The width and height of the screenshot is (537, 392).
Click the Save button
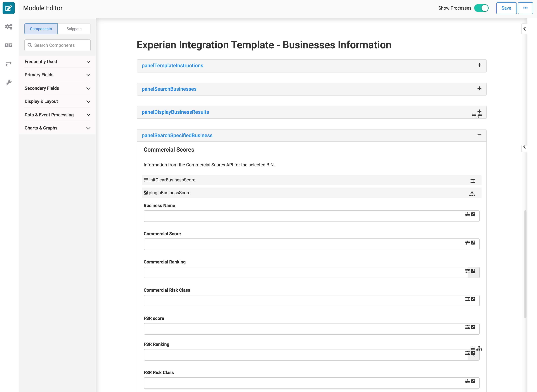coord(506,8)
